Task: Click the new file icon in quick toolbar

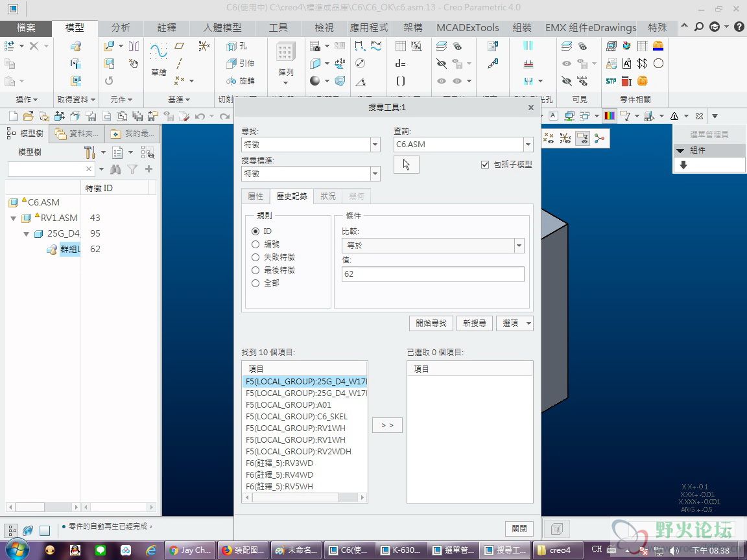Action: pyautogui.click(x=14, y=116)
